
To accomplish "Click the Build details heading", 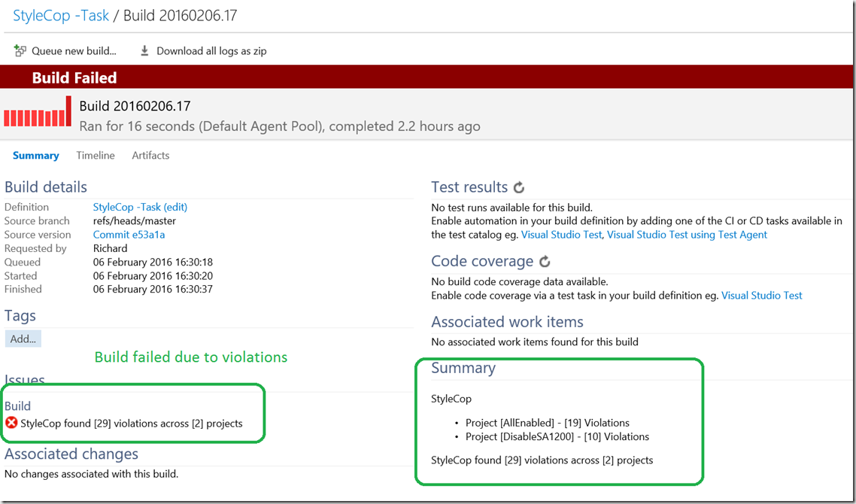I will tap(46, 187).
